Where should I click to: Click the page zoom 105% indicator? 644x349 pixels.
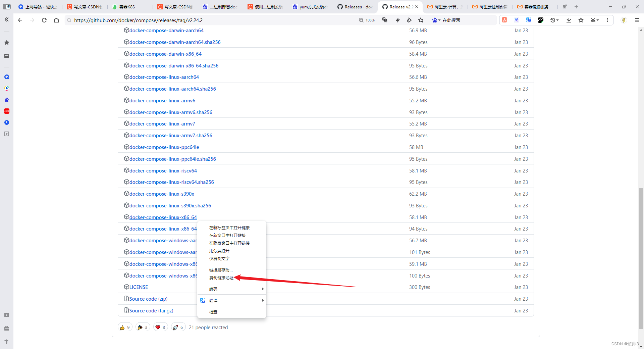coord(367,20)
